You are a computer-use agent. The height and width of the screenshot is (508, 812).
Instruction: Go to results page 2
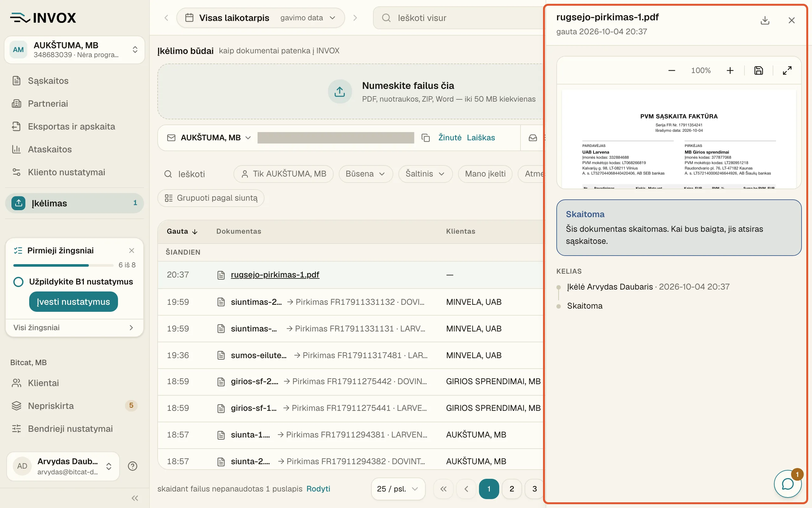pyautogui.click(x=512, y=489)
